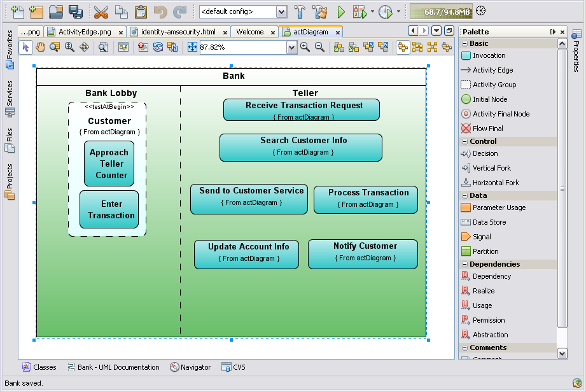Click the Zoom In magnifier beside zoom field
The image size is (586, 392).
[x=305, y=47]
